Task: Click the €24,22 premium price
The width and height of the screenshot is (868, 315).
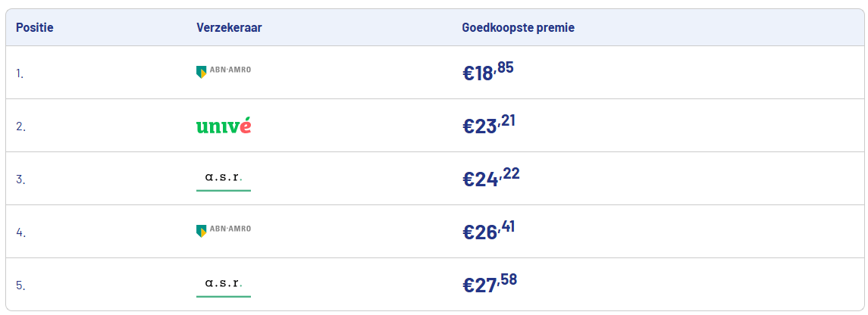Action: (490, 178)
